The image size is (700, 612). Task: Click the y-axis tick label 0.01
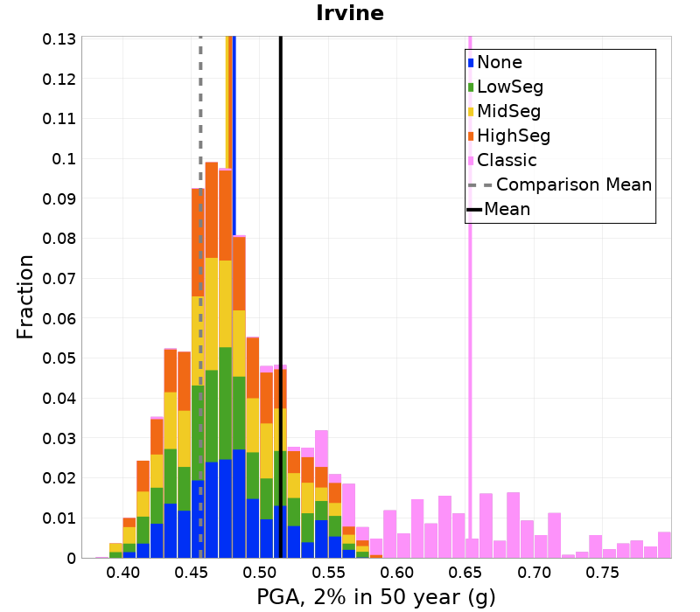click(59, 518)
